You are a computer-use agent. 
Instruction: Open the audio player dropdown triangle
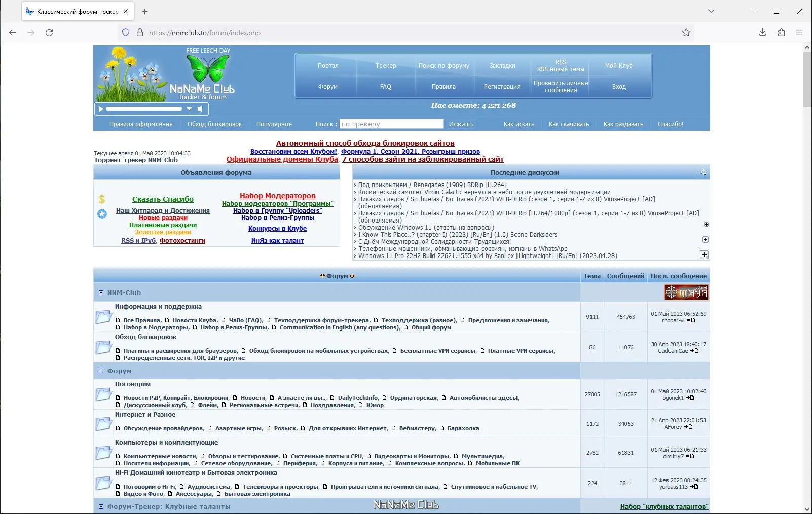pos(189,108)
